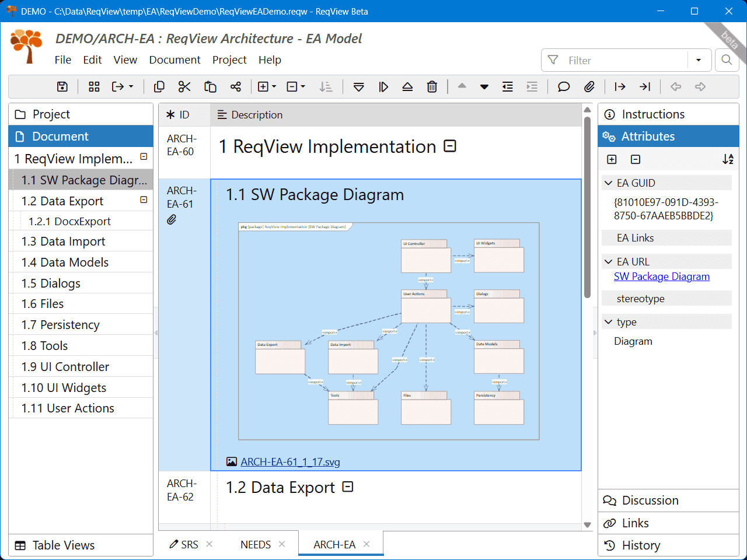Collapse the type attribute section

click(608, 321)
